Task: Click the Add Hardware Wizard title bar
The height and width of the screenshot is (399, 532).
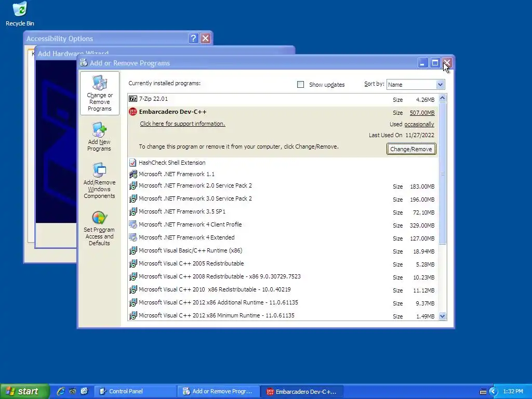Action: tap(165, 51)
